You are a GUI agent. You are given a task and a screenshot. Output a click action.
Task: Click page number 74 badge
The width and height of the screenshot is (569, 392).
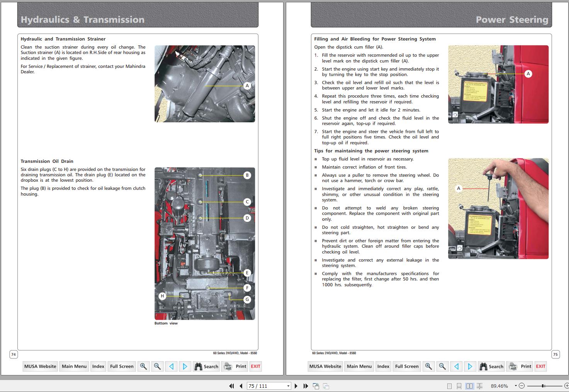click(14, 354)
